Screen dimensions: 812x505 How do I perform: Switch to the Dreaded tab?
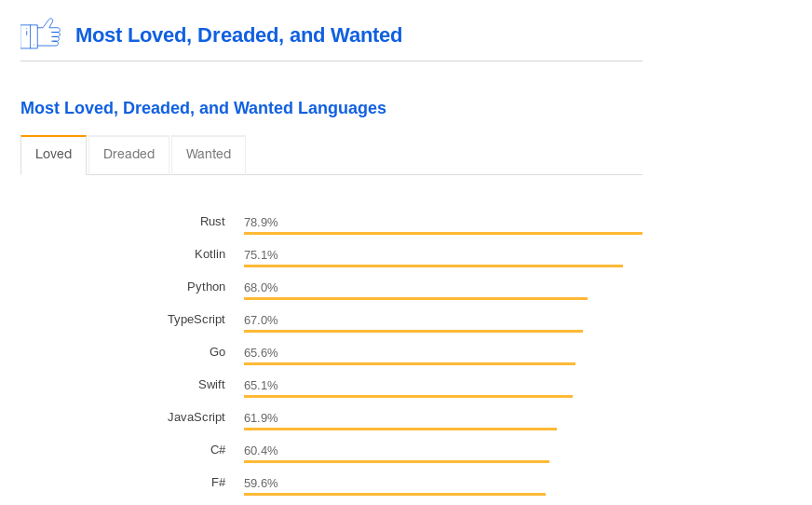tap(129, 155)
